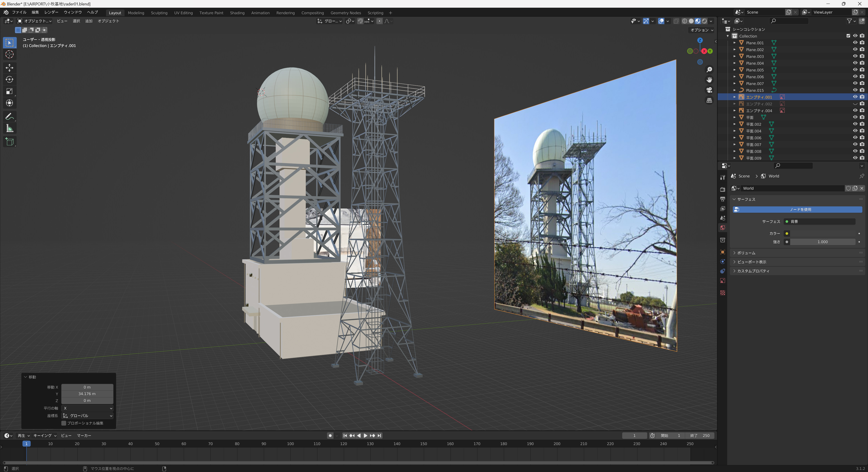Viewport: 868px width, 472px height.
Task: Jump to the timeline start frame
Action: pos(345,436)
